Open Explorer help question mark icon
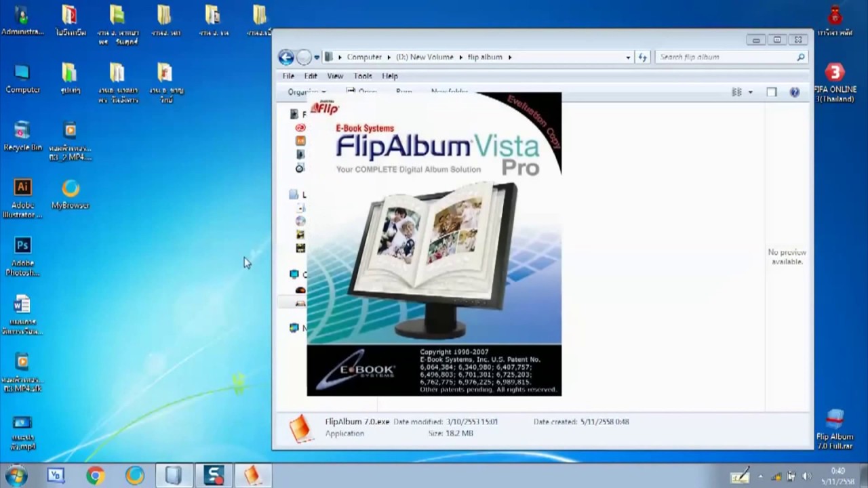 click(x=794, y=92)
